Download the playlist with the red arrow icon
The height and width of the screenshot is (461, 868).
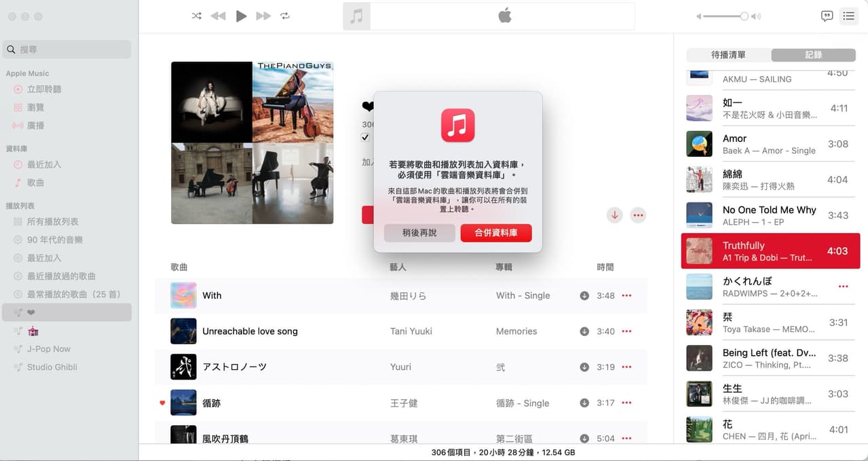(x=615, y=215)
